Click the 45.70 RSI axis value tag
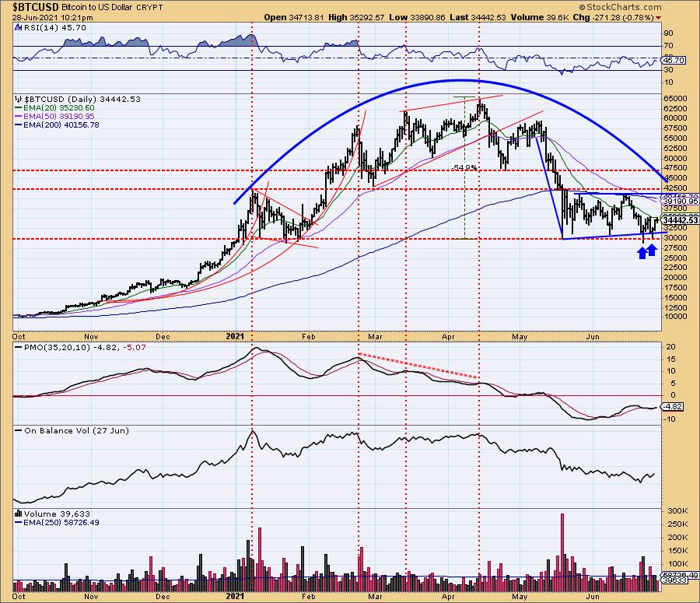The image size is (700, 603). click(674, 60)
